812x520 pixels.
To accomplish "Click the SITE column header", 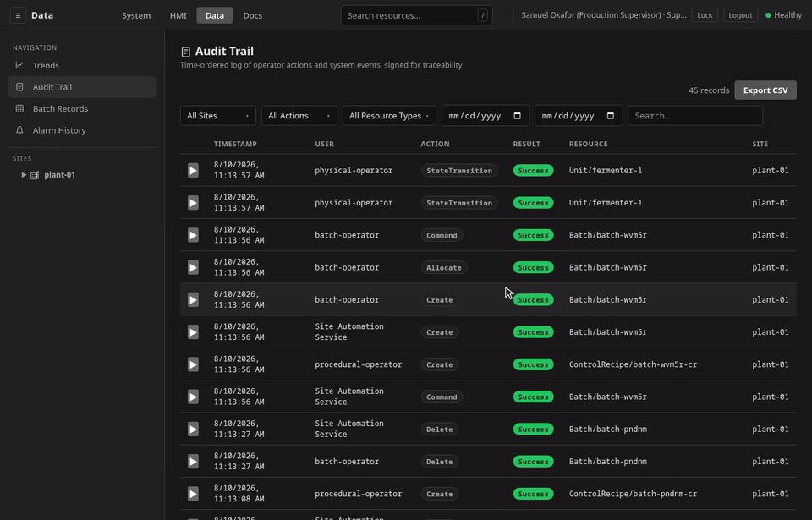I will click(x=760, y=144).
